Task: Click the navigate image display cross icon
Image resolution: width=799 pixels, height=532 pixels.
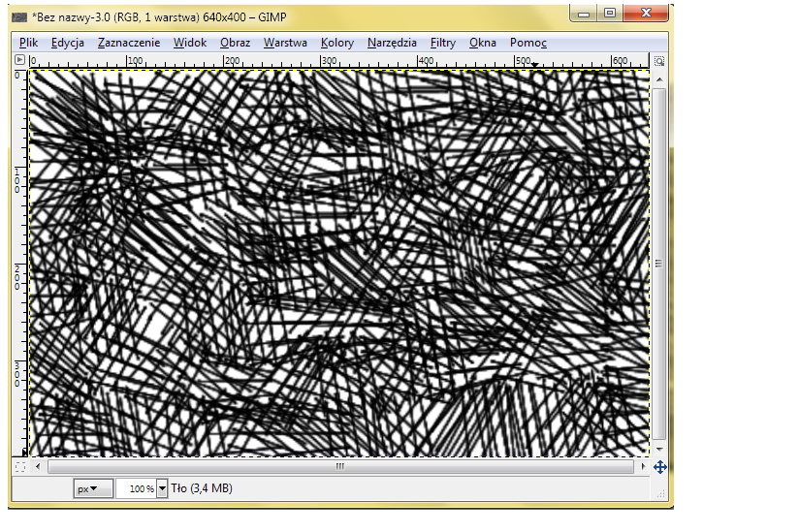Action: 660,467
